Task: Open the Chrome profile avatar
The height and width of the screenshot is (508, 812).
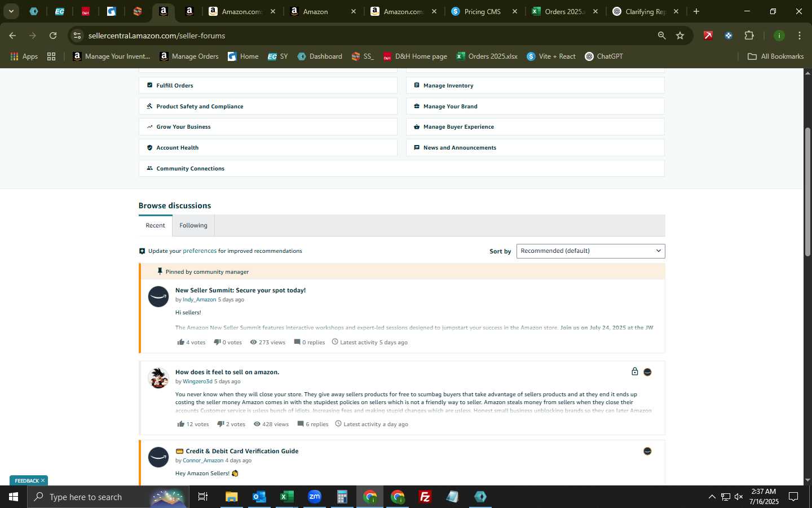Action: [779, 36]
